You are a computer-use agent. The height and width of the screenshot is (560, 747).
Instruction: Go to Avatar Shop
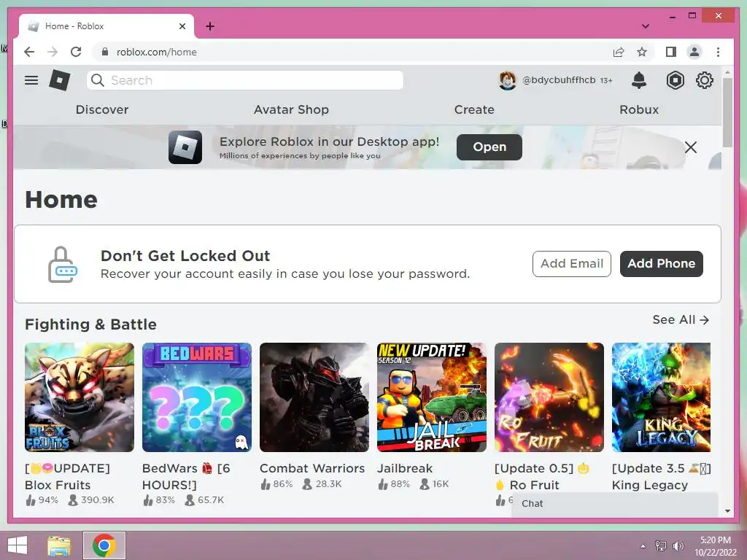291,109
